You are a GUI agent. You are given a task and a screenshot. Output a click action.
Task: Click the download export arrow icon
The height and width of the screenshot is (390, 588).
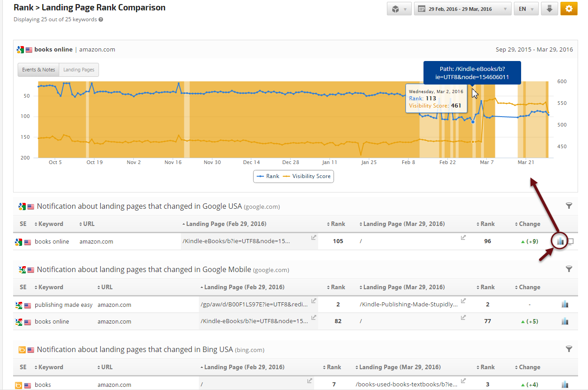pos(549,9)
